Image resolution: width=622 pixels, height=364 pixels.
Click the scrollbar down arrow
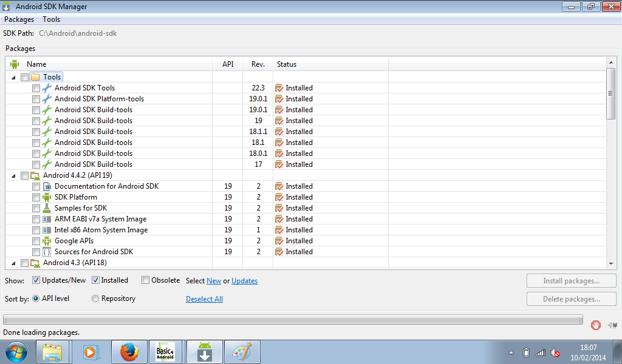coord(610,263)
